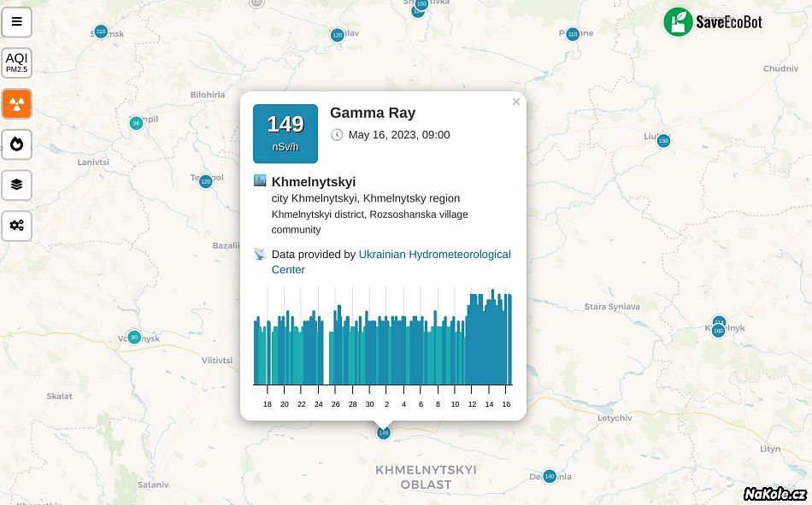Screen dimensions: 812x505
Task: Toggle the radiation layer button
Action: coord(16,104)
